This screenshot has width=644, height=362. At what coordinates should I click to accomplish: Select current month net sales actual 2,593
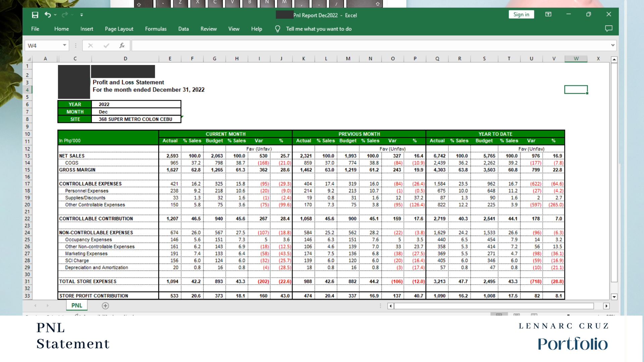(x=170, y=156)
